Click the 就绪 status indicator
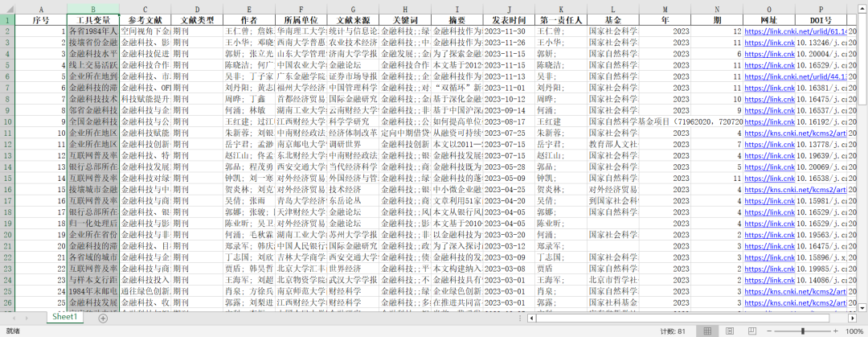Viewport: 868px width, 337px height. click(12, 331)
